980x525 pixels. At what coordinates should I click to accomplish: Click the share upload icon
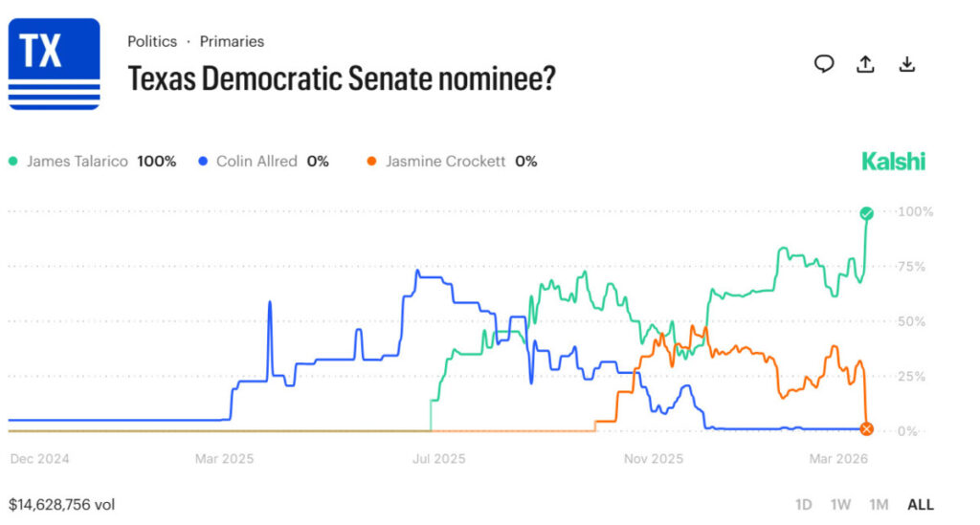click(865, 64)
